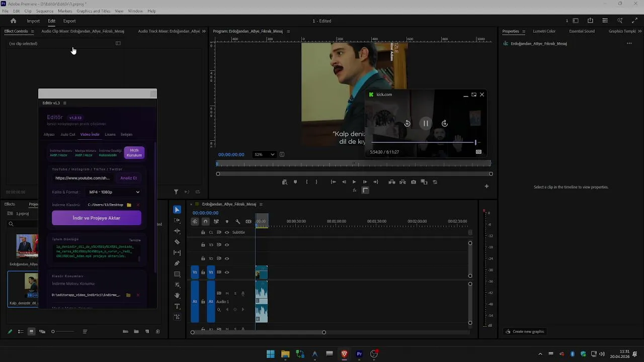Delete selected item with Project panel trash icon
This screenshot has width=644, height=362.
(157, 331)
